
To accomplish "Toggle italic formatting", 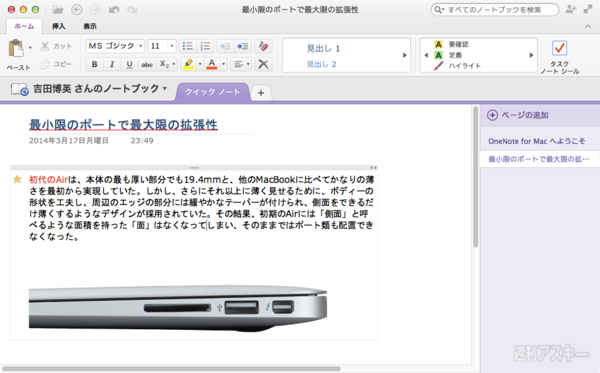I will 112,64.
